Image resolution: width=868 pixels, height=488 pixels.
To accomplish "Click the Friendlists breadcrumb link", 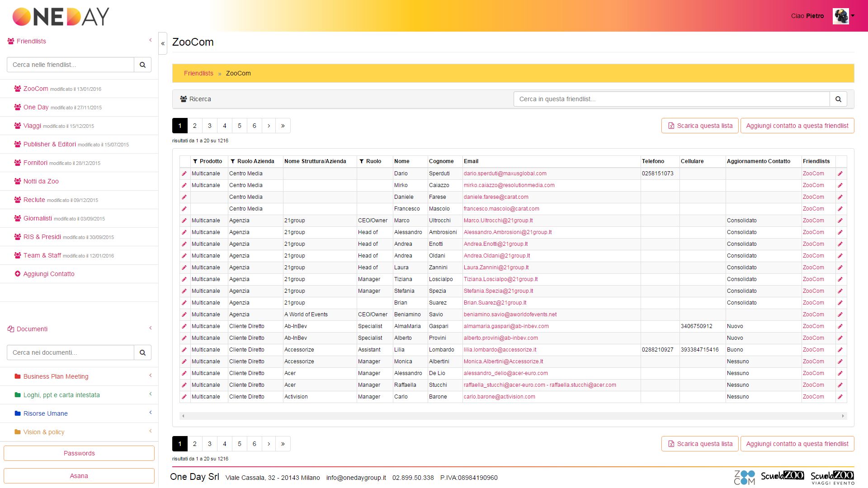I will coord(198,73).
